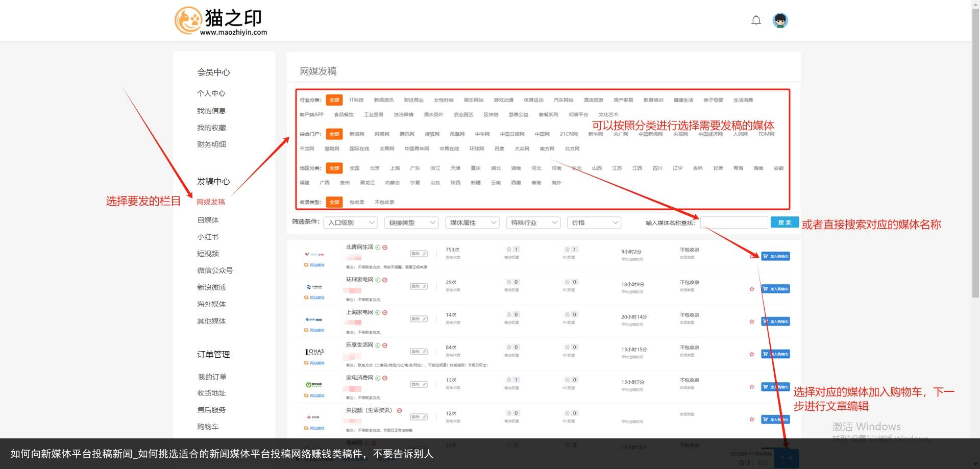Screen dimensions: 980x469
Task: Select 全部 in 地区分类 filter
Action: pos(334,168)
